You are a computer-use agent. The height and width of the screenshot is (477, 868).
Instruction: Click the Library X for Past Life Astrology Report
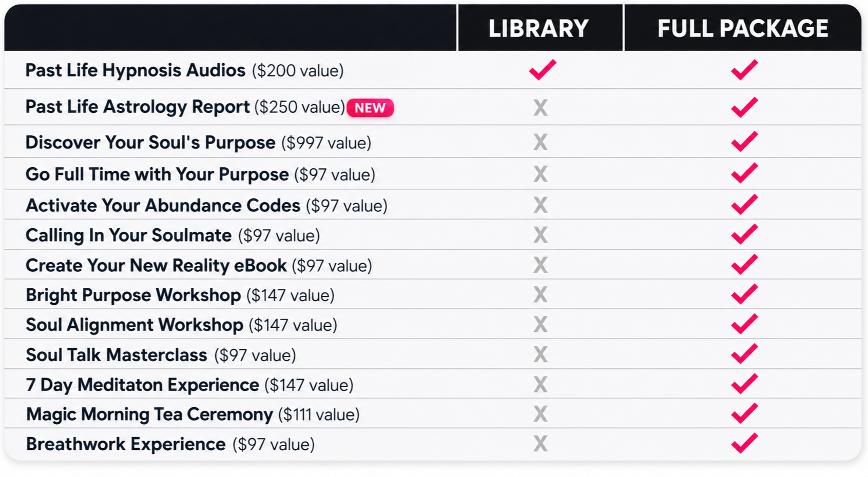click(x=541, y=108)
